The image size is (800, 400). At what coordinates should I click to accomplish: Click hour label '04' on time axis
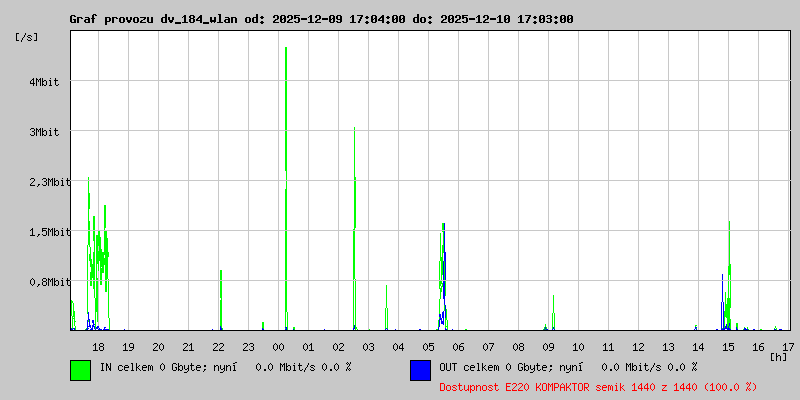(398, 347)
